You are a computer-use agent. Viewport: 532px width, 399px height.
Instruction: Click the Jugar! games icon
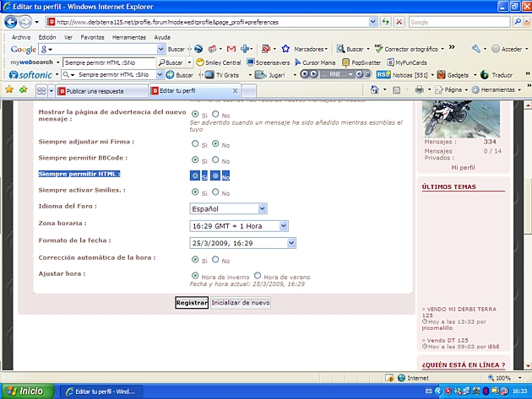click(x=261, y=75)
